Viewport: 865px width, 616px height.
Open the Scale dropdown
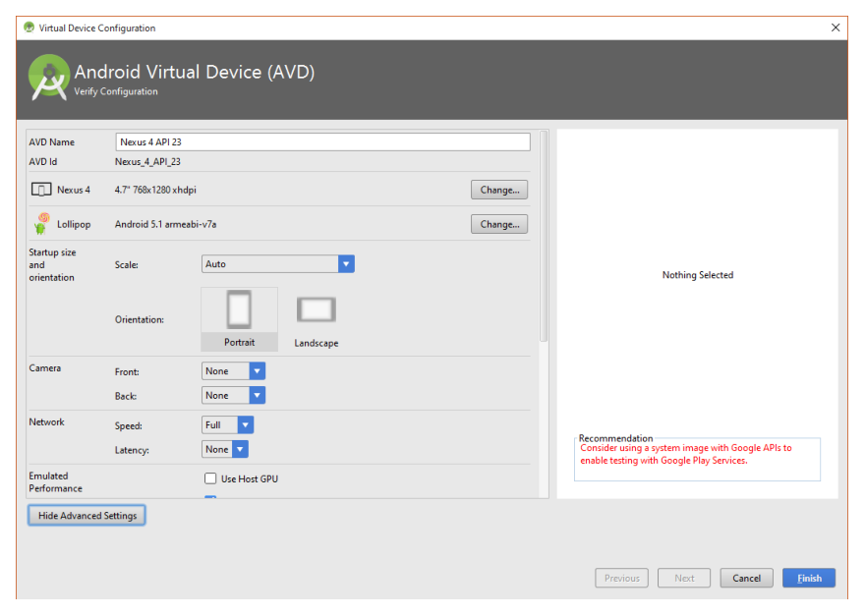(278, 264)
